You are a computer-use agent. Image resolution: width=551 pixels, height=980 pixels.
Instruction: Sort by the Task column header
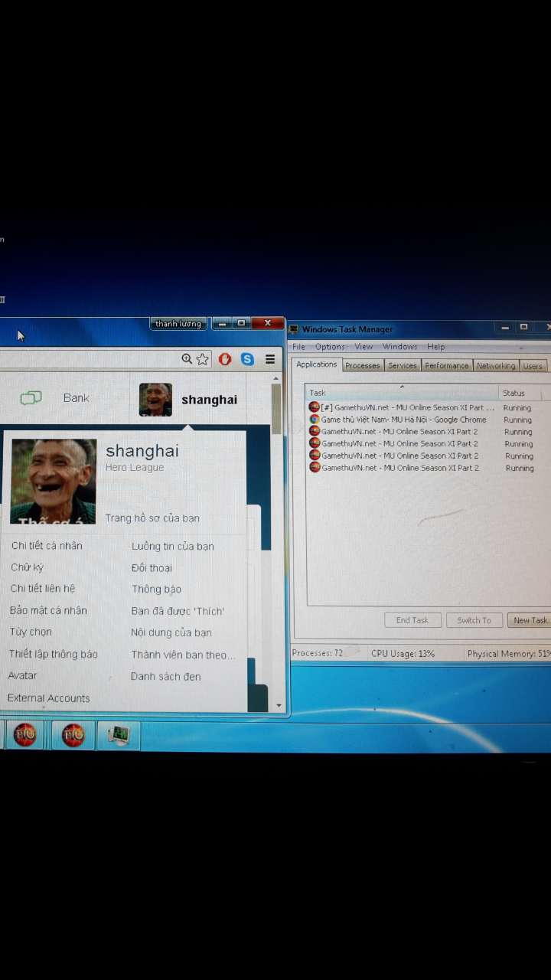[402, 393]
